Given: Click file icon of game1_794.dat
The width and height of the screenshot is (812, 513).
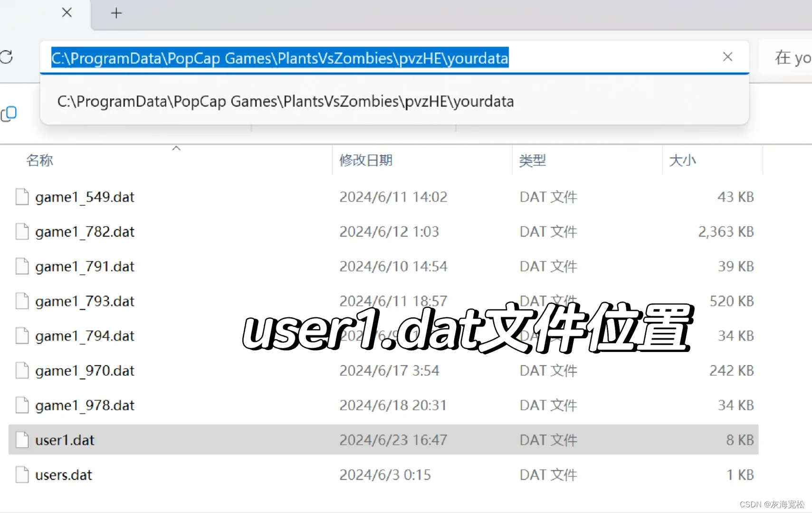Looking at the screenshot, I should pos(22,335).
